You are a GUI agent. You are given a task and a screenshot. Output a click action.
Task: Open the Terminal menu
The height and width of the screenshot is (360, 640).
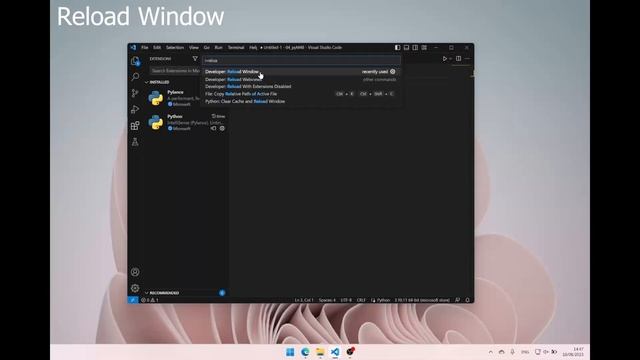236,47
